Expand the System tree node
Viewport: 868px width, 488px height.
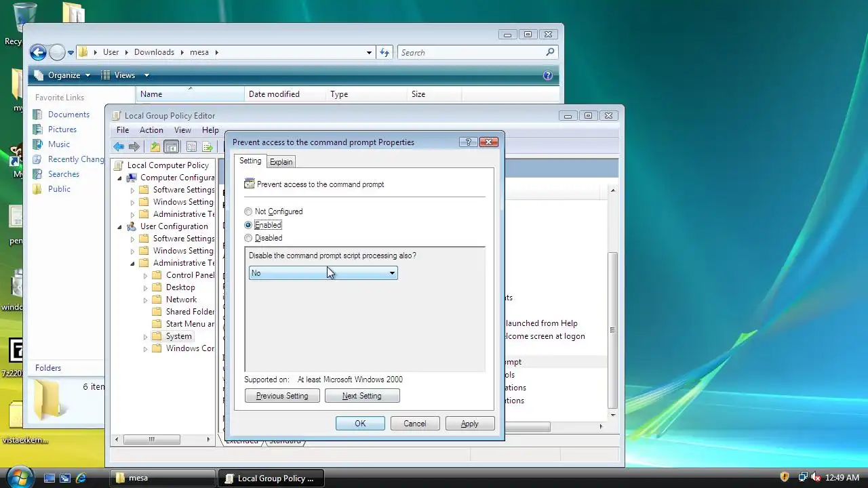pos(145,336)
